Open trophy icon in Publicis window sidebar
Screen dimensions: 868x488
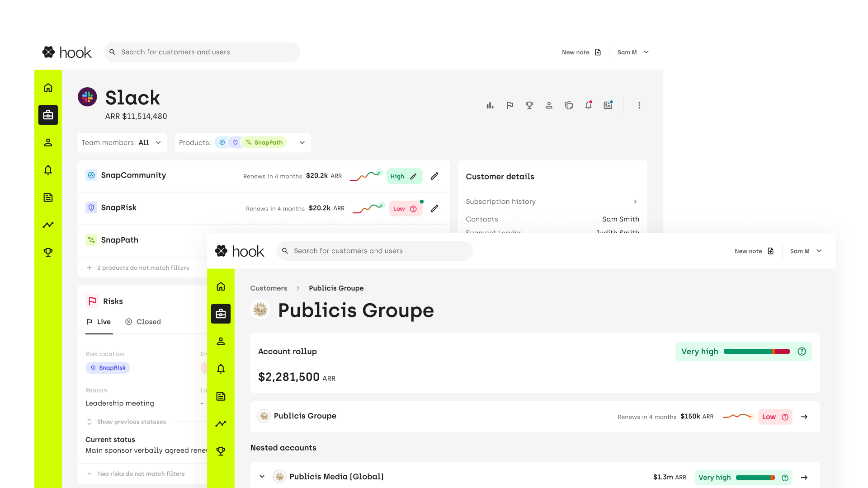click(x=221, y=451)
